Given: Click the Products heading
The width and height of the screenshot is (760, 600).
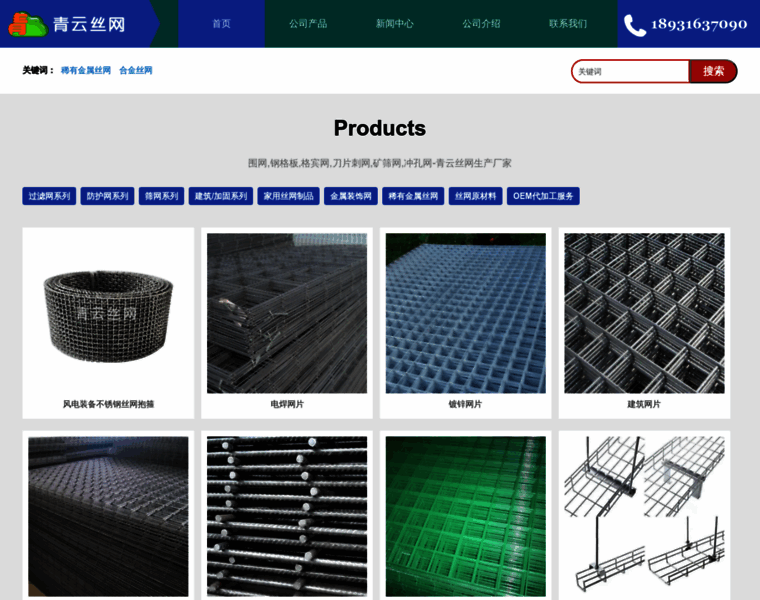Looking at the screenshot, I should (x=380, y=128).
